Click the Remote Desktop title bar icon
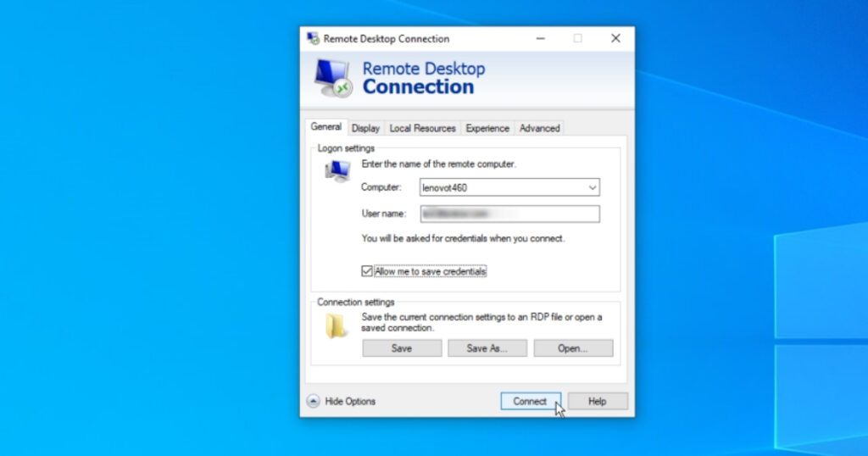This screenshot has height=456, width=868. 314,39
